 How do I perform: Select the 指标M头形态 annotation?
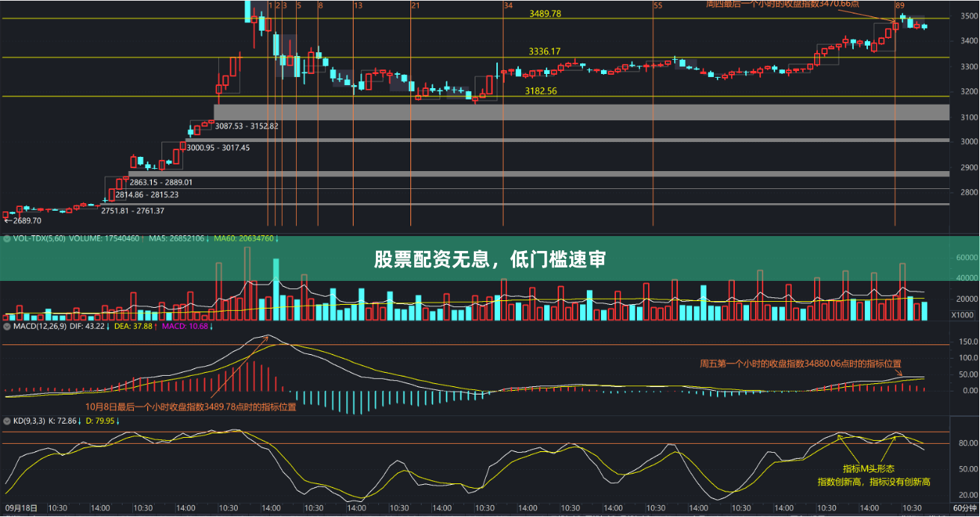[869, 469]
